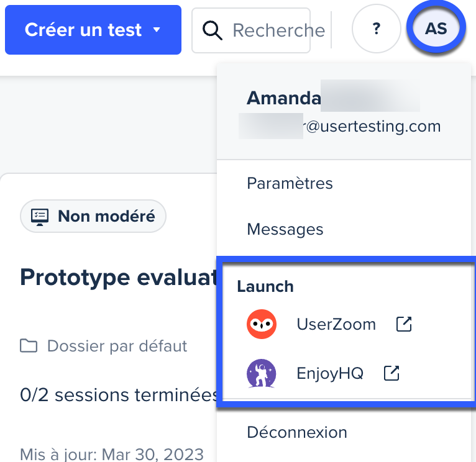Image resolution: width=476 pixels, height=462 pixels.
Task: Choose Déconnexion to log out
Action: [x=297, y=432]
